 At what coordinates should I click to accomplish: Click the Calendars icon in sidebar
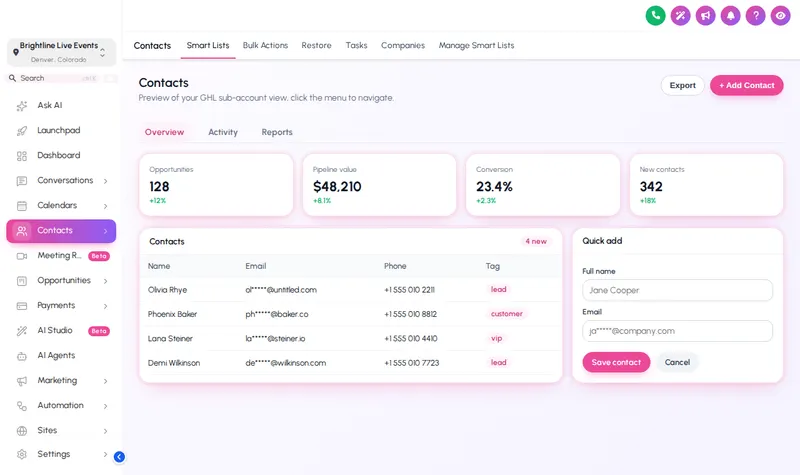click(21, 206)
